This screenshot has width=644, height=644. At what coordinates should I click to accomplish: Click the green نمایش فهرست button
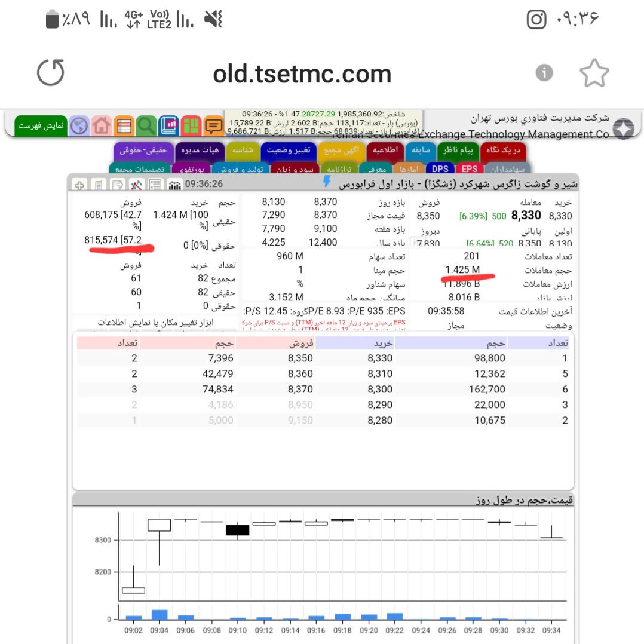click(x=41, y=125)
